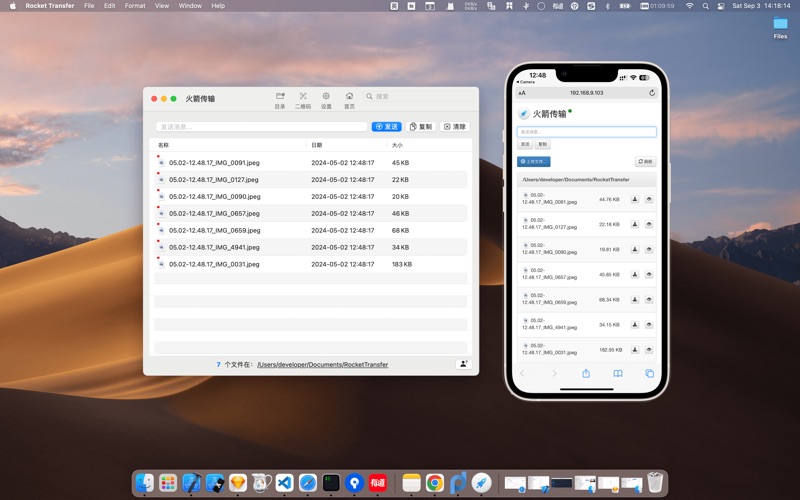Image resolution: width=800 pixels, height=500 pixels.
Task: Click the 发送 send button
Action: coord(387,127)
